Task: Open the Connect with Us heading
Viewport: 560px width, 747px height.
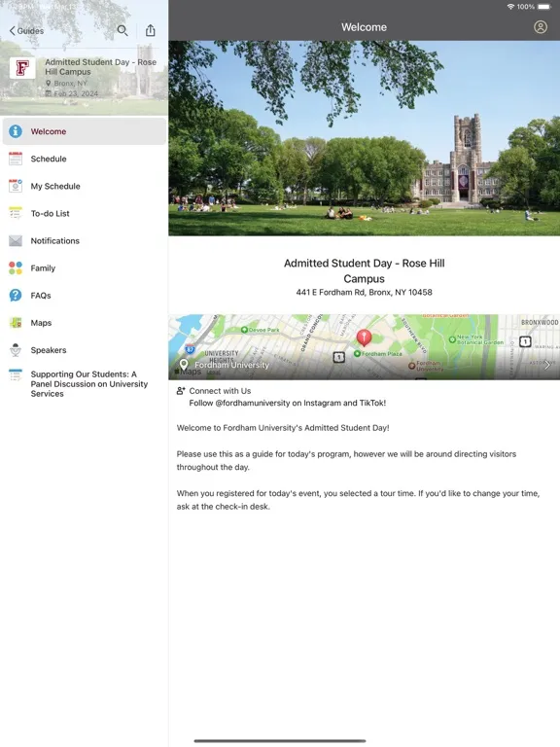Action: pos(220,391)
